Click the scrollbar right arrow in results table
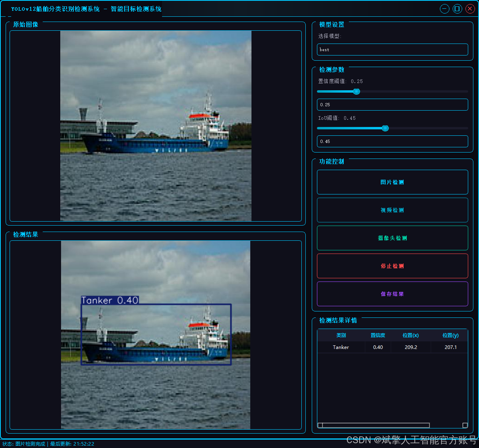The height and width of the screenshot is (448, 479). 465,425
